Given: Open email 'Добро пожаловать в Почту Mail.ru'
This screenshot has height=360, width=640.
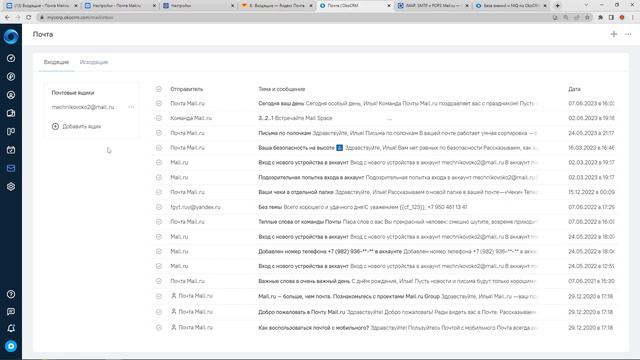Looking at the screenshot, I should [x=385, y=312].
